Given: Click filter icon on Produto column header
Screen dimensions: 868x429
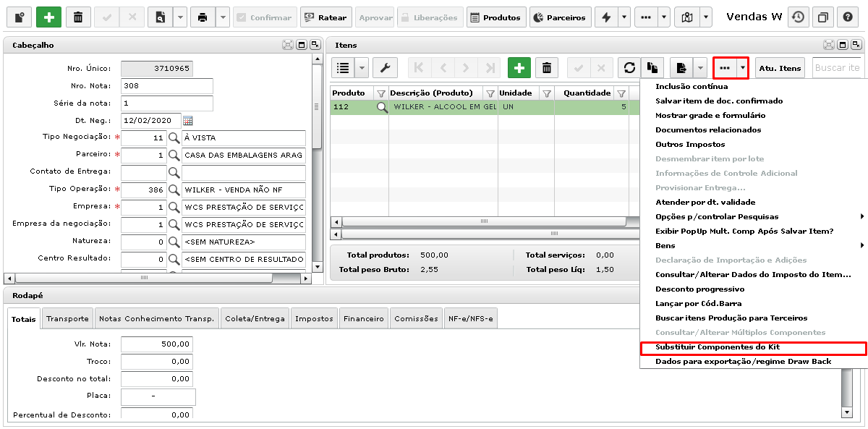Looking at the screenshot, I should (380, 93).
